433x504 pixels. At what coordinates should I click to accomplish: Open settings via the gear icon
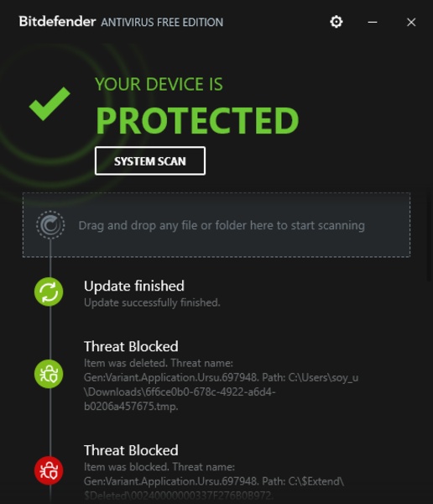(336, 22)
